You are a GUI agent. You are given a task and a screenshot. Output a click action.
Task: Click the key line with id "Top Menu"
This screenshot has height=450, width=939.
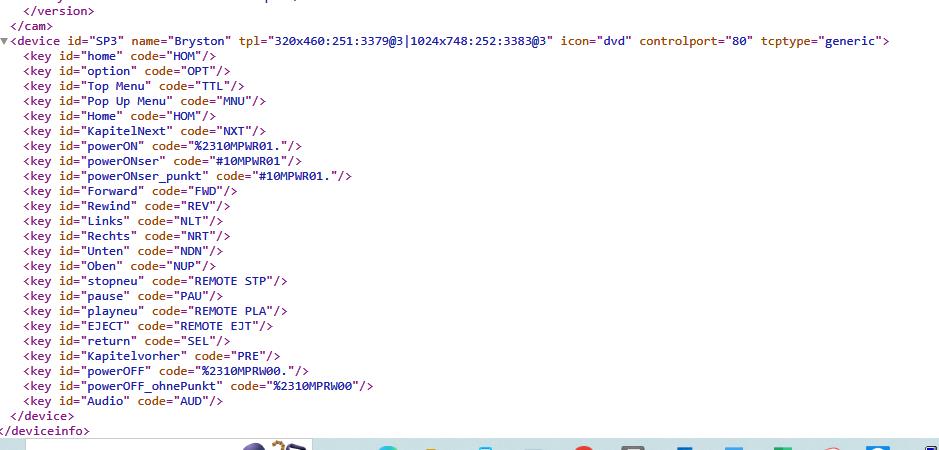pos(134,86)
